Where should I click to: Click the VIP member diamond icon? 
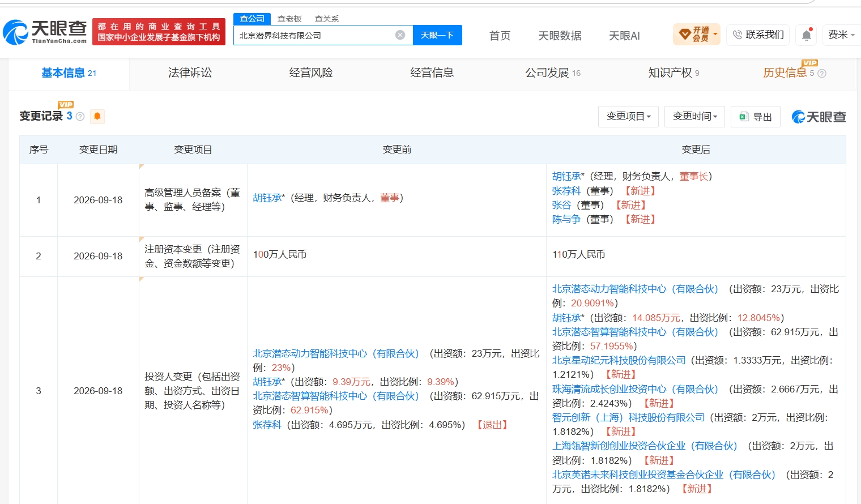(684, 35)
